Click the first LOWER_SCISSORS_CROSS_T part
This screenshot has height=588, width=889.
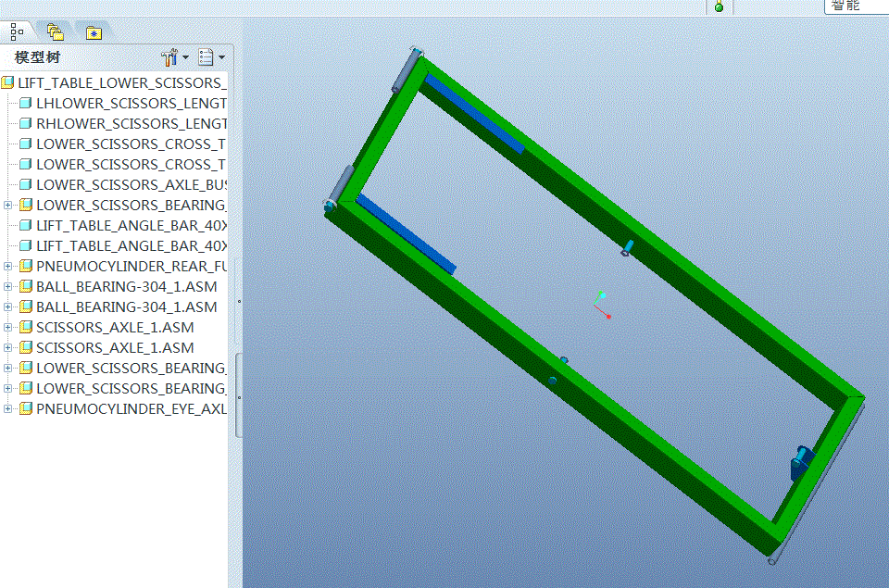[x=131, y=144]
